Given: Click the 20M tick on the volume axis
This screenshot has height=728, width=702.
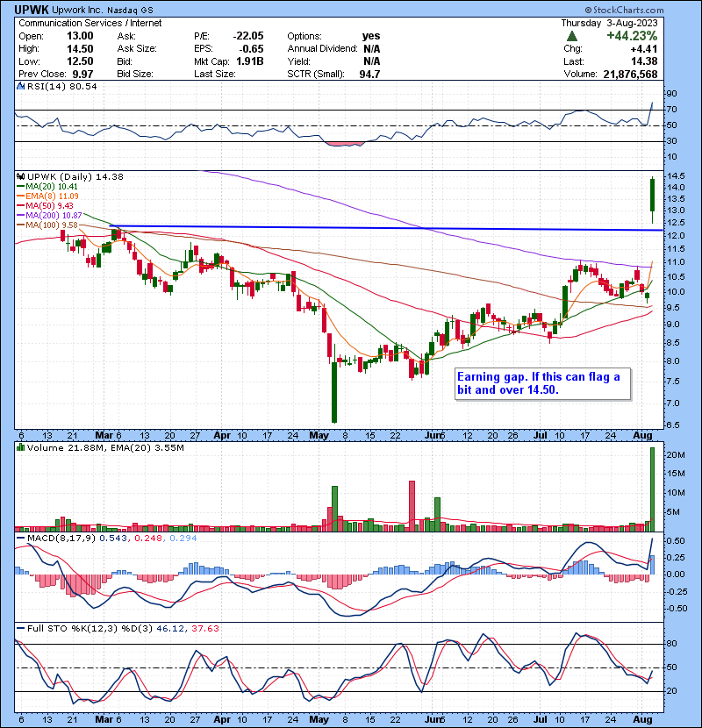Looking at the screenshot, I should (x=676, y=455).
